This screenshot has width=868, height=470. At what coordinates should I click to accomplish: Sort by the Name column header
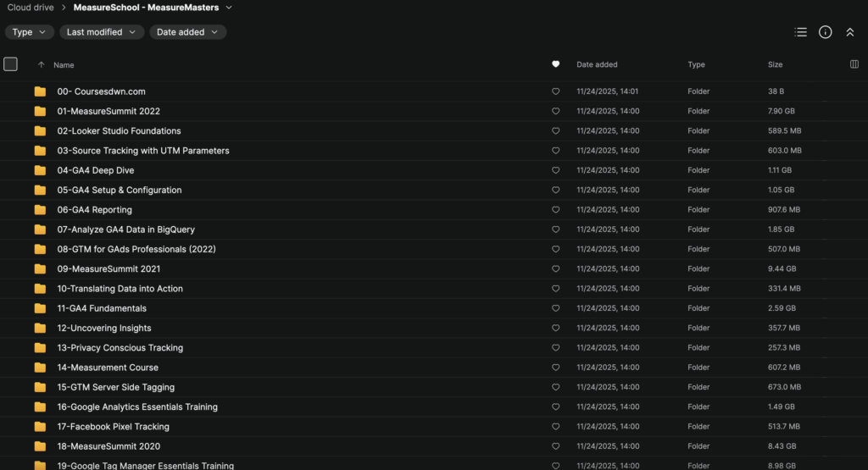(64, 65)
